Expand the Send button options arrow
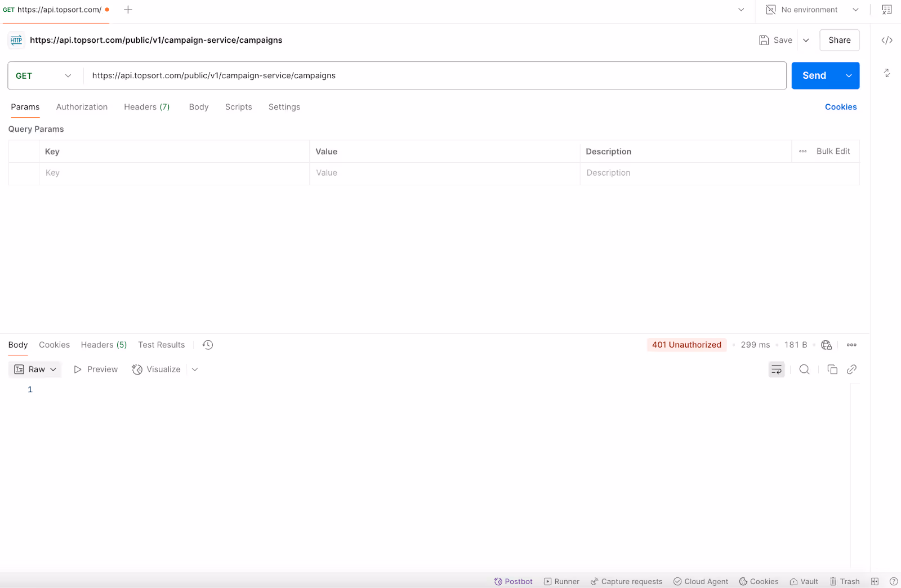 pyautogui.click(x=849, y=75)
